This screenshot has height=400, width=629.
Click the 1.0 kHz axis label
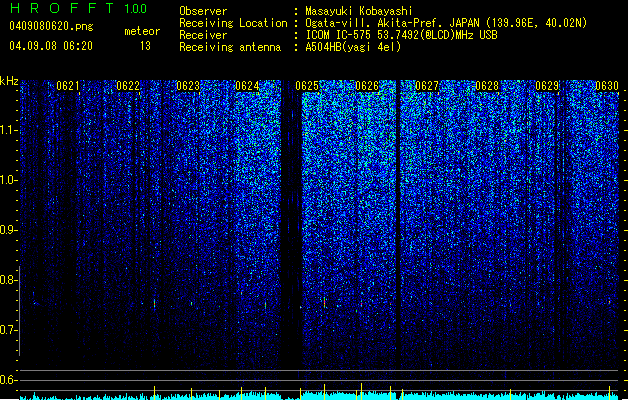[9, 180]
